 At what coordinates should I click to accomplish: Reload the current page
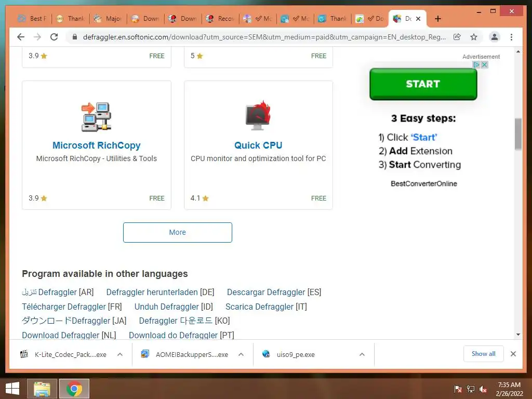click(54, 37)
